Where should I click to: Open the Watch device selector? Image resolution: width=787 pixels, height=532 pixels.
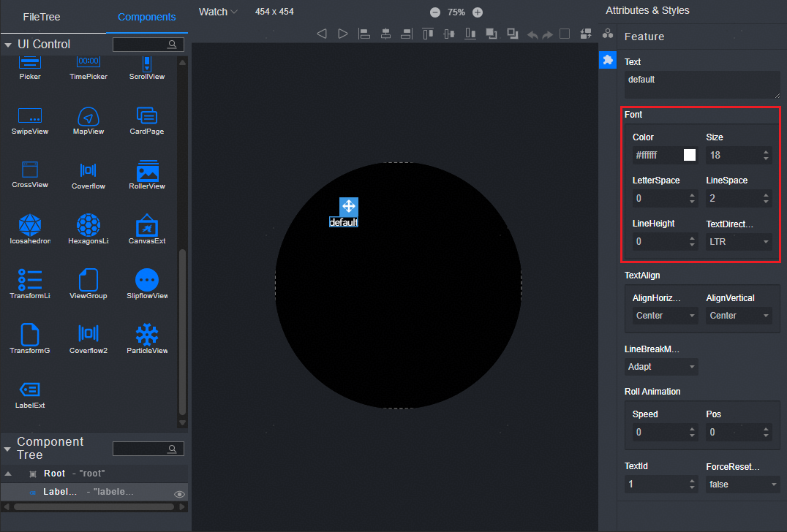[218, 12]
